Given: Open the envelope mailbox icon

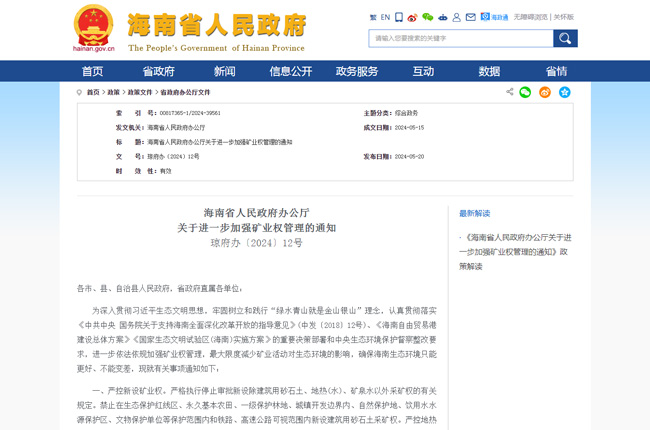Looking at the screenshot, I should 470,17.
